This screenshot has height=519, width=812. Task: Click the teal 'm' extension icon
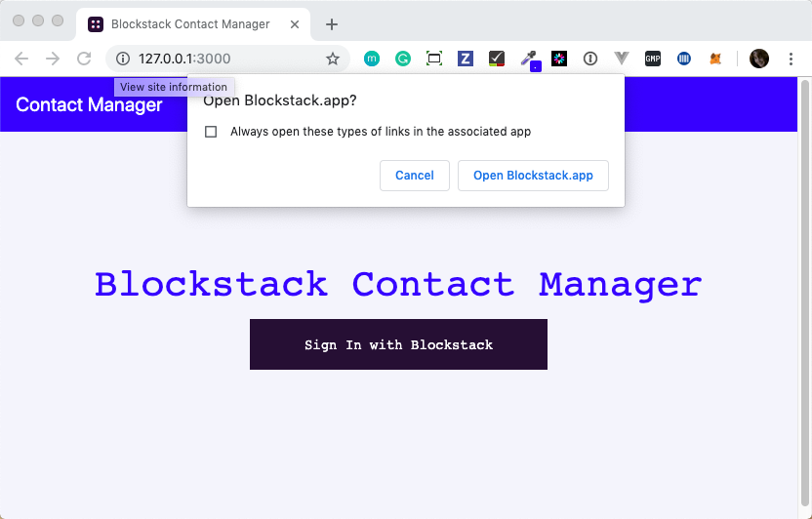pos(372,59)
